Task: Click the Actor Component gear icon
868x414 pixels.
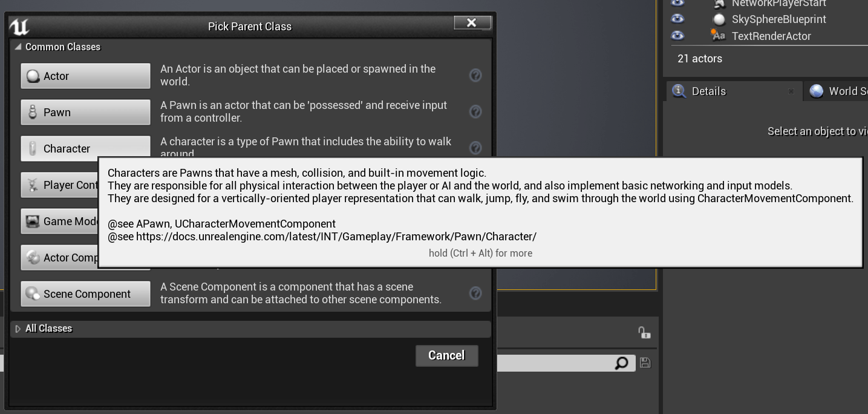Action: [x=33, y=258]
